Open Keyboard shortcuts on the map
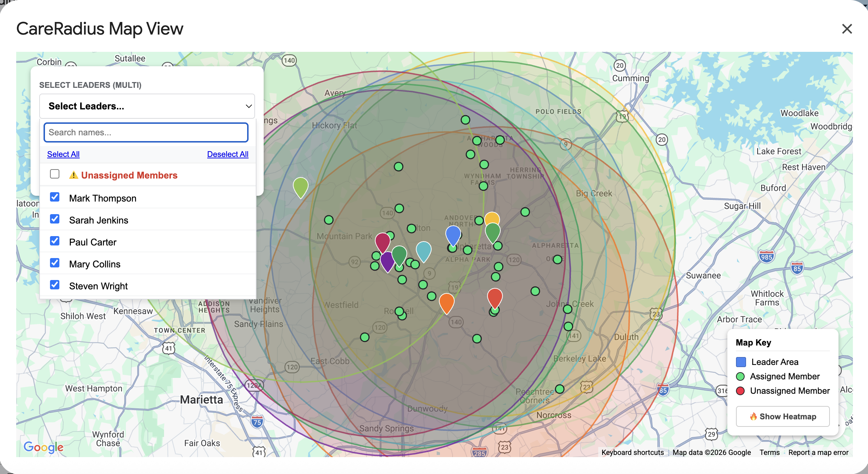The height and width of the screenshot is (474, 868). point(632,452)
